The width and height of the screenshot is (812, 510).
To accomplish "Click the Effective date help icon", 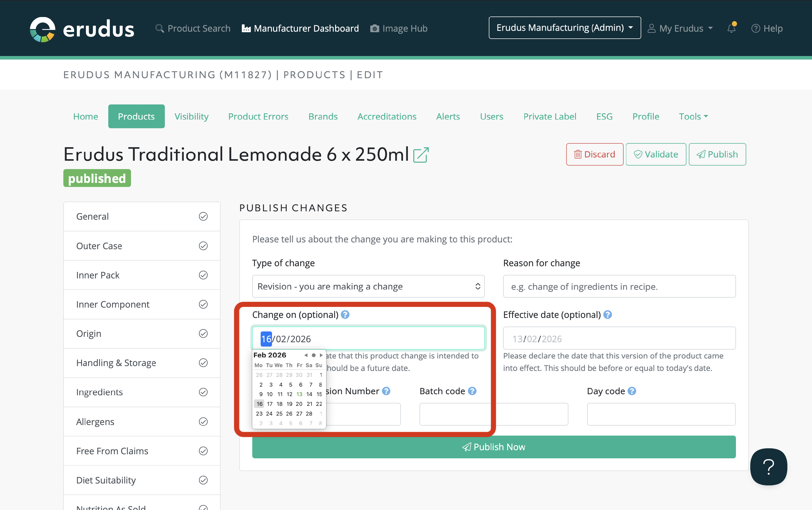I will click(x=608, y=314).
